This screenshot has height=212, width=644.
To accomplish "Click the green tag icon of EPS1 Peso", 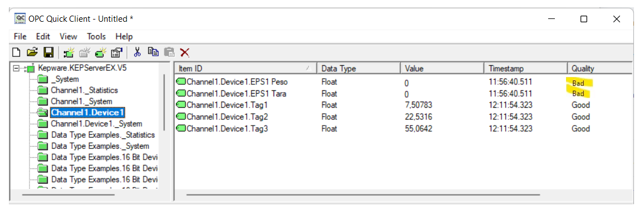I will (x=180, y=82).
